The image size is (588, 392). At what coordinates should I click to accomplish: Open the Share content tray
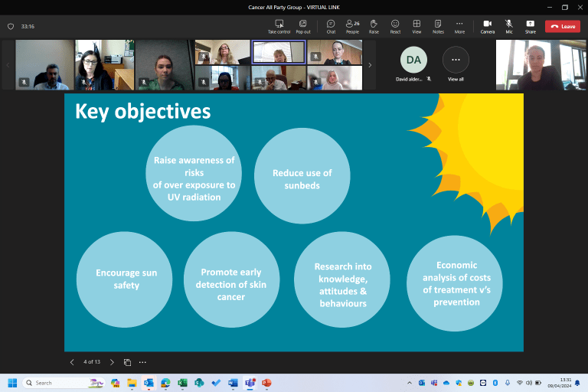coord(531,27)
